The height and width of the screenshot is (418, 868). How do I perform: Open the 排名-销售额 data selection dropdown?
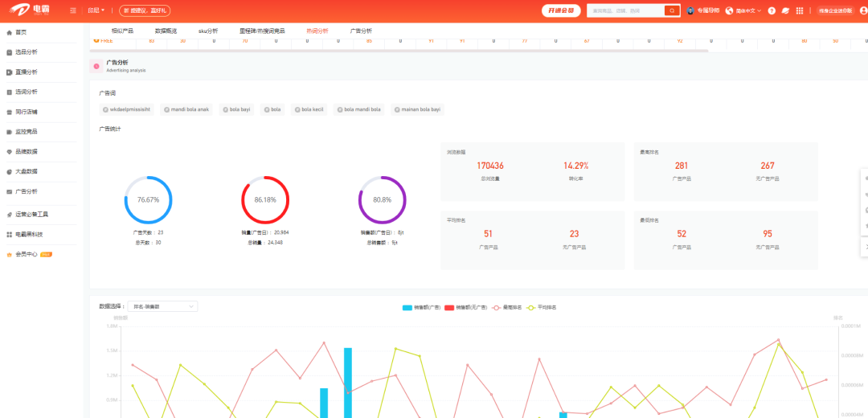pyautogui.click(x=162, y=306)
